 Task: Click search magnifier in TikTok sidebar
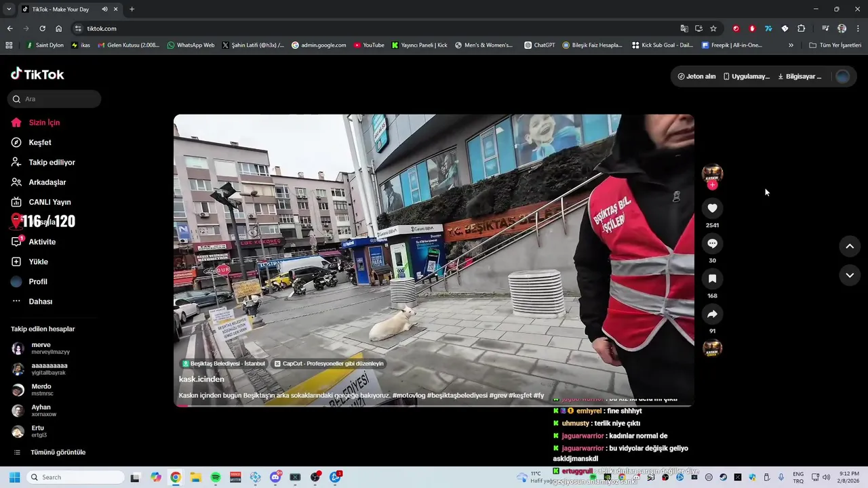[x=17, y=99]
